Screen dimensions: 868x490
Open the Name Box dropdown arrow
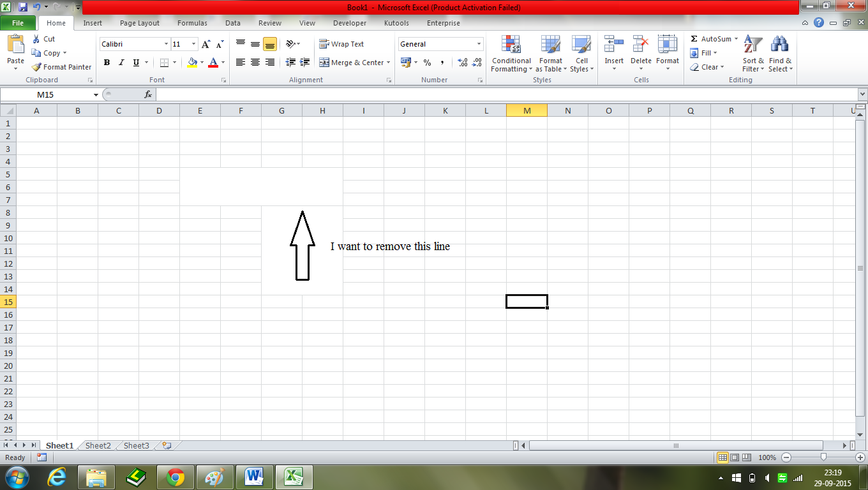click(96, 94)
